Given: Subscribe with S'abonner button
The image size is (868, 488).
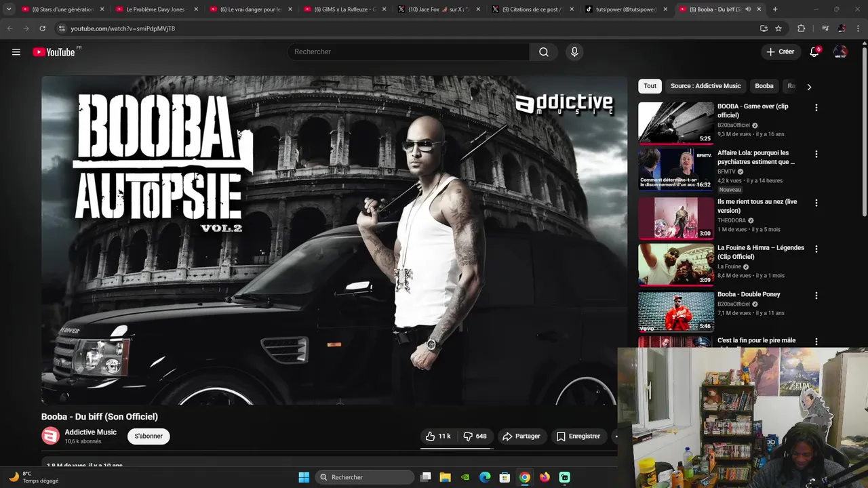Looking at the screenshot, I should click(149, 436).
